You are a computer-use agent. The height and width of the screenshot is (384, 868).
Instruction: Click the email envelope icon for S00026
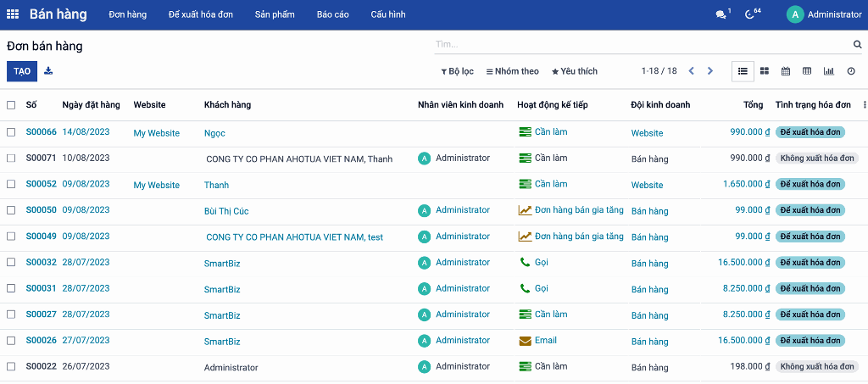(525, 340)
